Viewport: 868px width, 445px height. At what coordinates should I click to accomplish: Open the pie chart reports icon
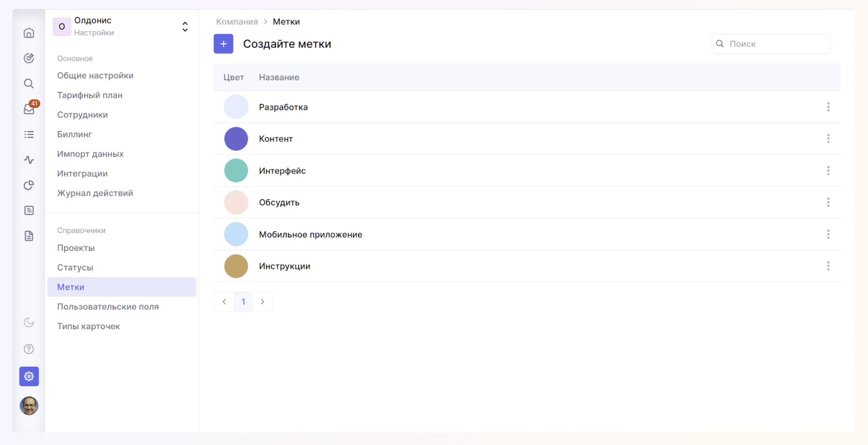point(29,185)
